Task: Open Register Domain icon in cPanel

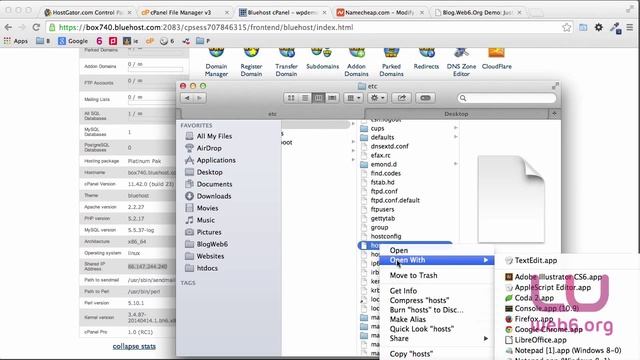Action: click(251, 62)
